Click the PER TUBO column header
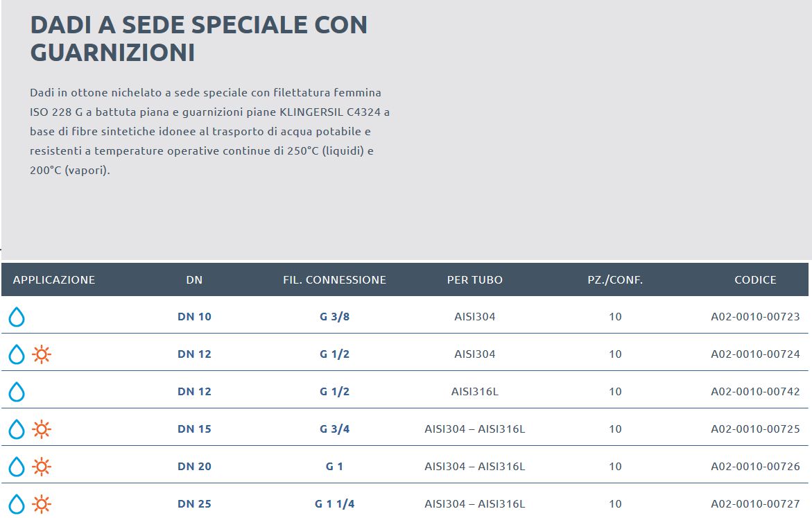812x518 pixels. click(x=475, y=280)
